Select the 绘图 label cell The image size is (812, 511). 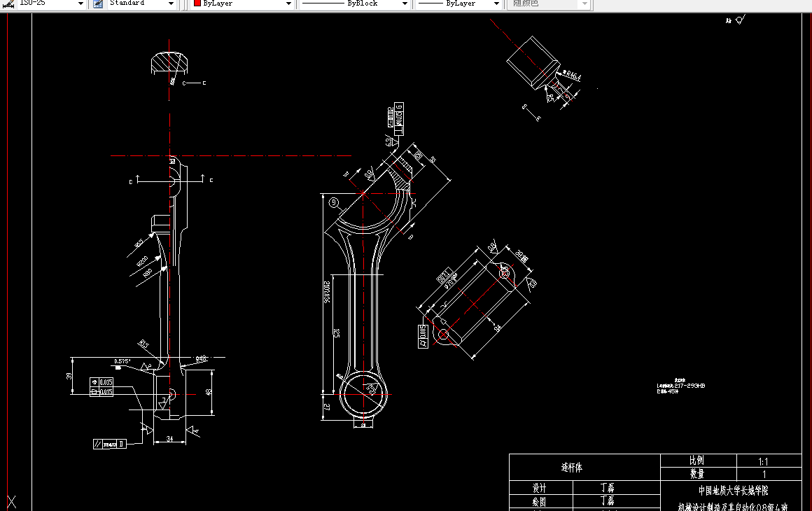[539, 502]
